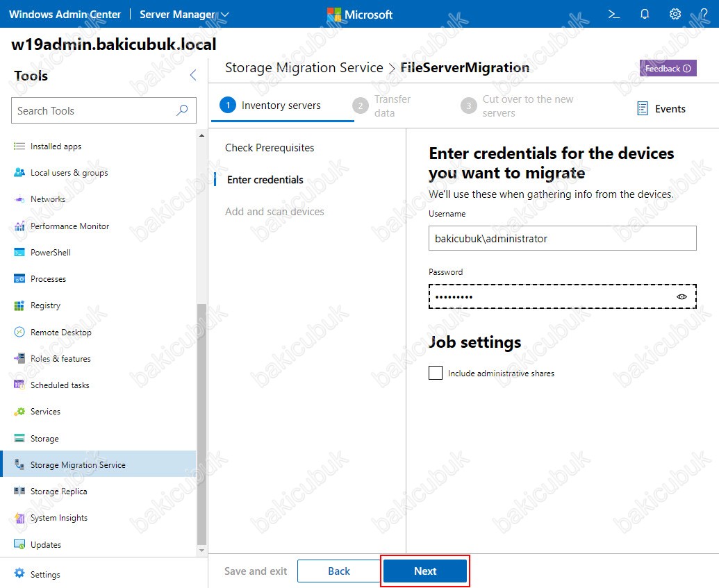Viewport: 719px width, 588px height.
Task: Click the Services gear icon
Action: coord(19,412)
